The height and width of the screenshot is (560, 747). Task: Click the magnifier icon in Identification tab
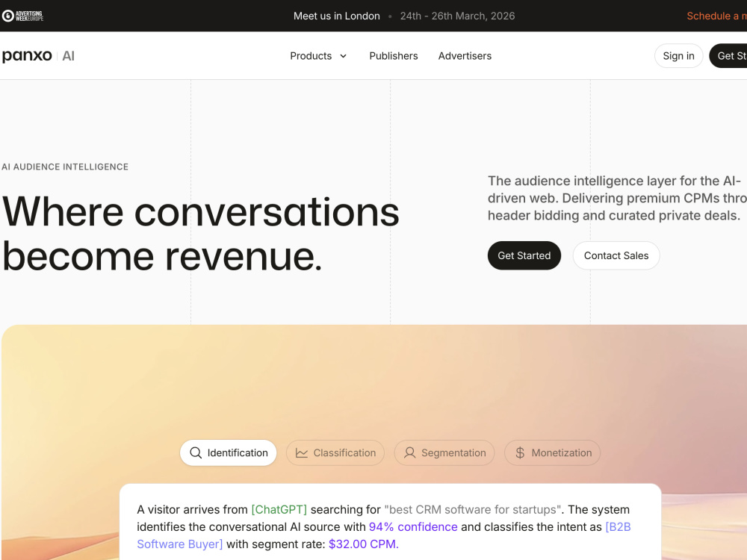click(x=196, y=453)
